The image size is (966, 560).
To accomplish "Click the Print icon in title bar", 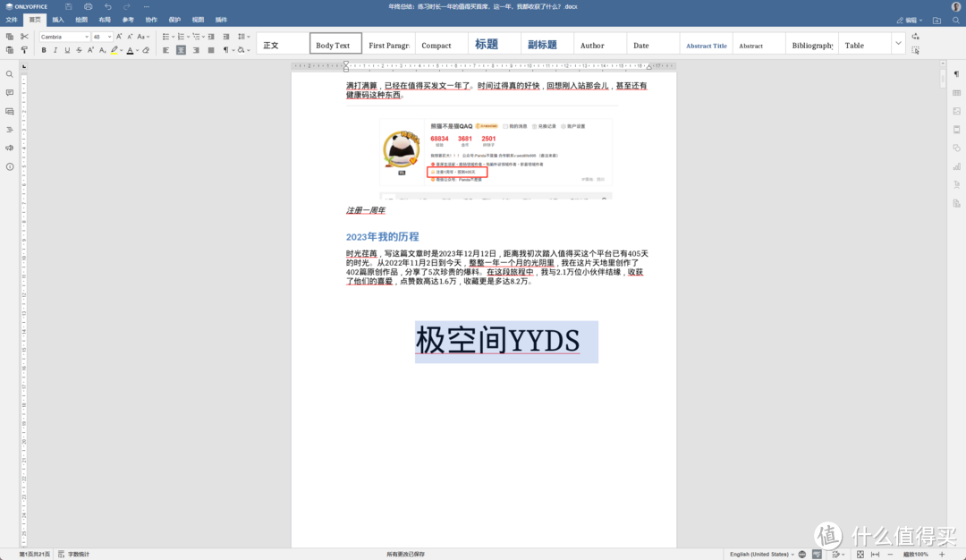I will pyautogui.click(x=88, y=6).
